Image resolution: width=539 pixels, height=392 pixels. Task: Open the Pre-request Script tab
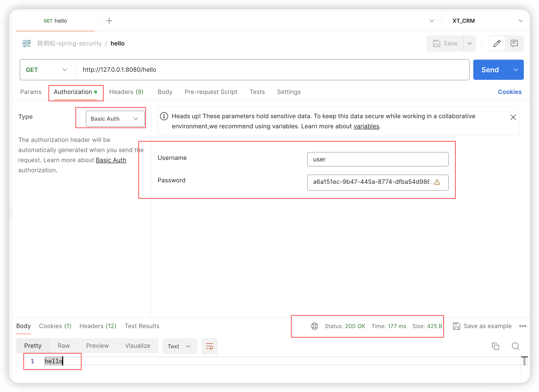(x=211, y=92)
